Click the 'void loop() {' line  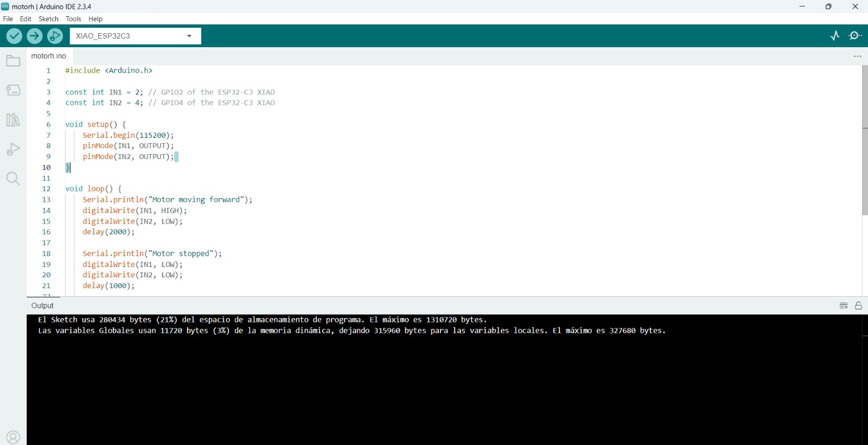[x=93, y=189]
